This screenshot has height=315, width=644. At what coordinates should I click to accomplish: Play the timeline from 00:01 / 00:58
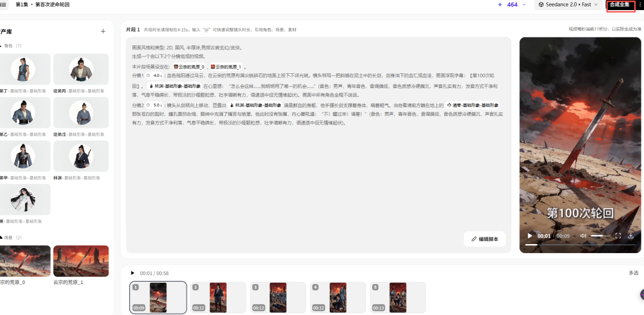pos(132,273)
